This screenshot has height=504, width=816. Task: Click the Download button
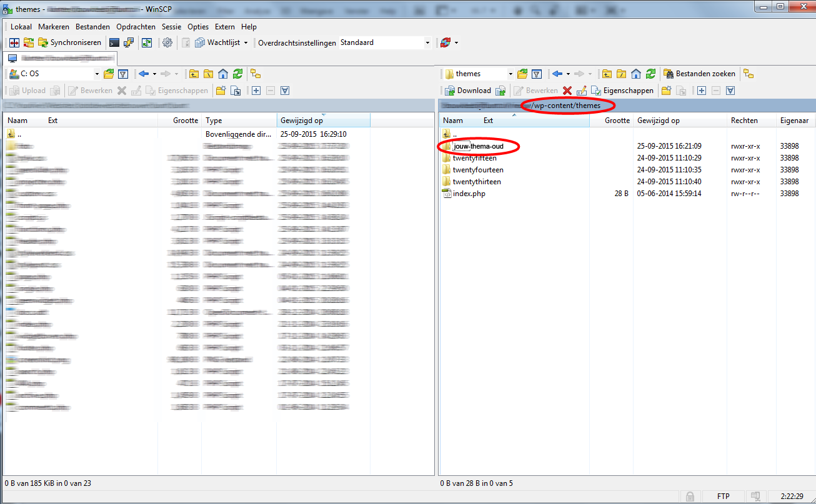pyautogui.click(x=468, y=91)
